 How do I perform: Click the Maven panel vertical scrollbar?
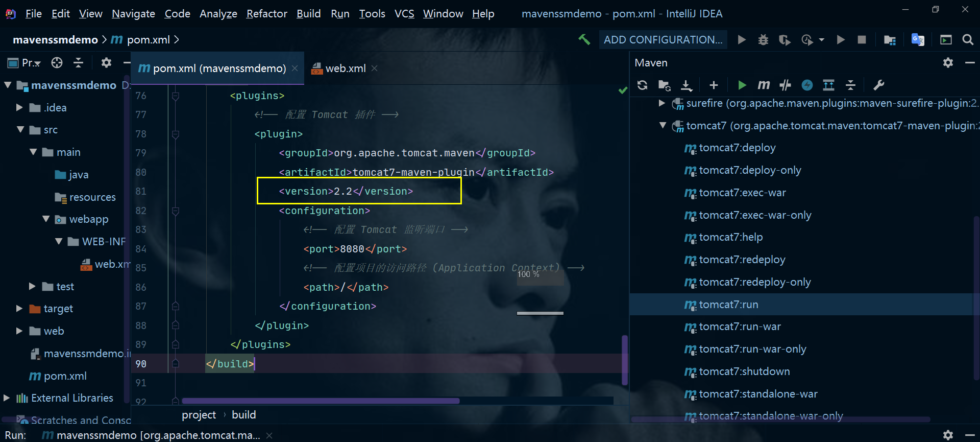[976, 297]
